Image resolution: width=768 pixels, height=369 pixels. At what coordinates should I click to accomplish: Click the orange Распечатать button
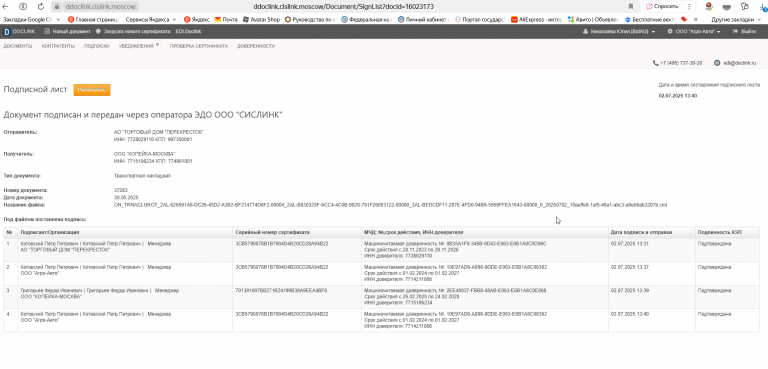pyautogui.click(x=92, y=90)
